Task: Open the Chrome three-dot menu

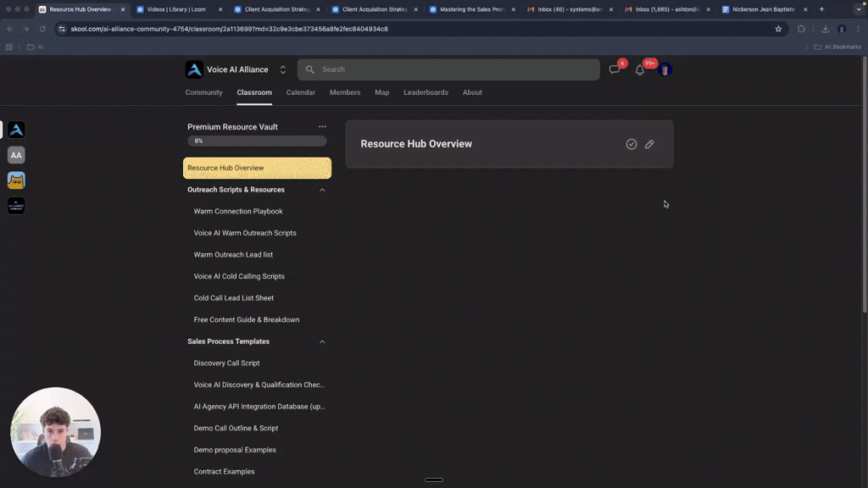Action: (858, 29)
